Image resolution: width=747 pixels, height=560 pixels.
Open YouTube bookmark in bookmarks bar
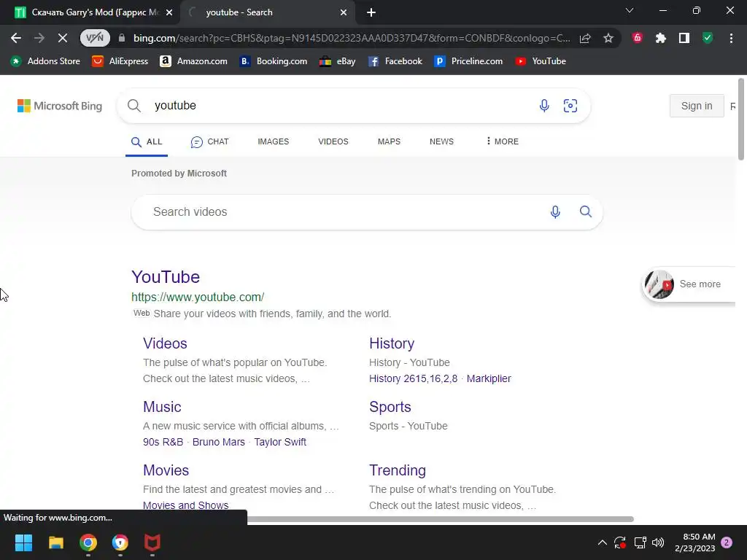click(x=541, y=61)
